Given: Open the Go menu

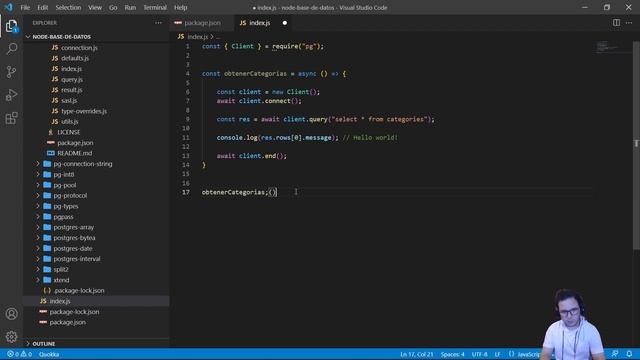Looking at the screenshot, I should coord(113,7).
